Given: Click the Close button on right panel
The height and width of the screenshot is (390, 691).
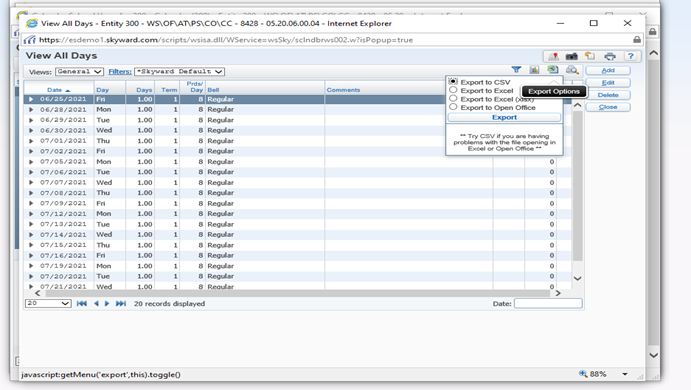Looking at the screenshot, I should tap(608, 107).
